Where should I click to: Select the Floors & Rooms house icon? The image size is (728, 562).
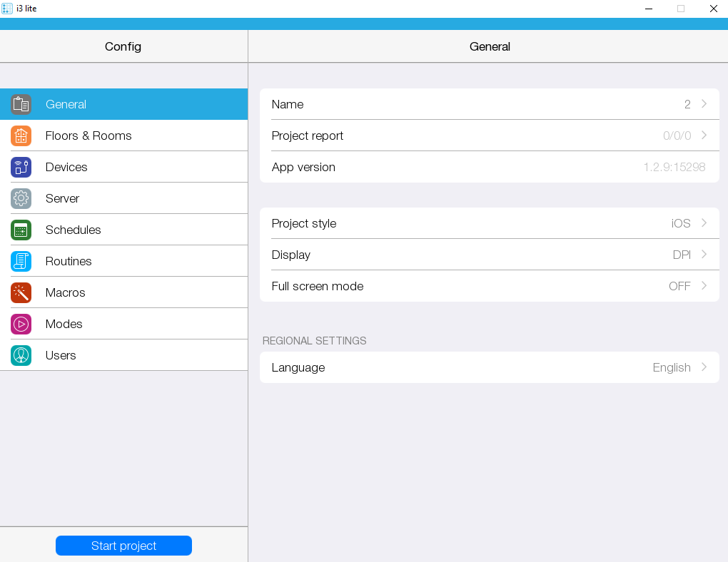click(x=21, y=136)
